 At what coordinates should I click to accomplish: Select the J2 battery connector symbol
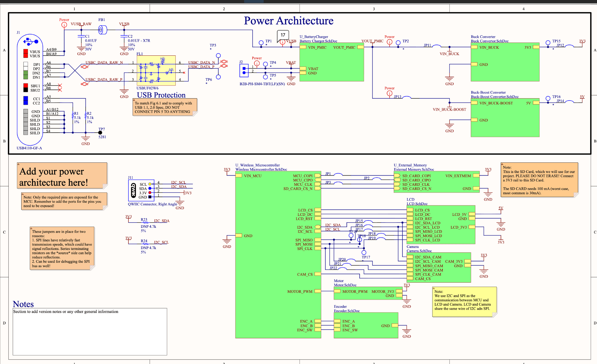(244, 71)
